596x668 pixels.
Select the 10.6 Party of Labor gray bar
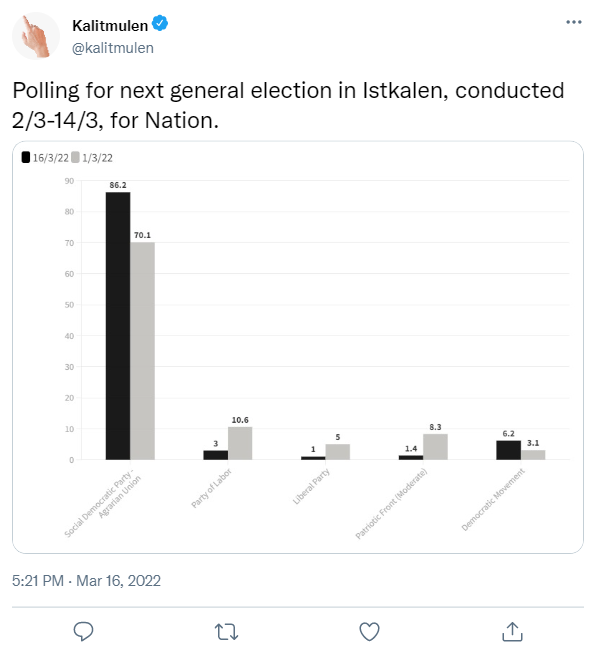coord(240,443)
